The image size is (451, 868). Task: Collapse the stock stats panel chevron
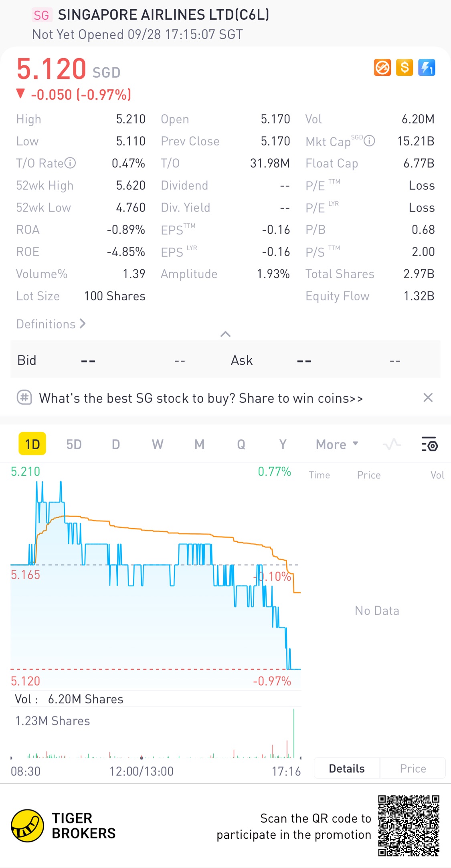(225, 334)
